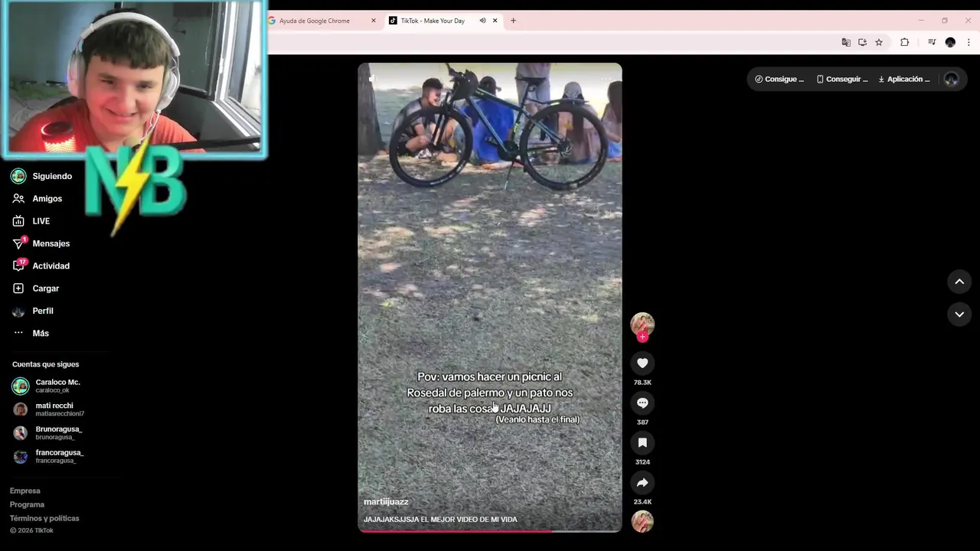Bookmark page with star icon
This screenshot has height=551, width=980.
879,42
